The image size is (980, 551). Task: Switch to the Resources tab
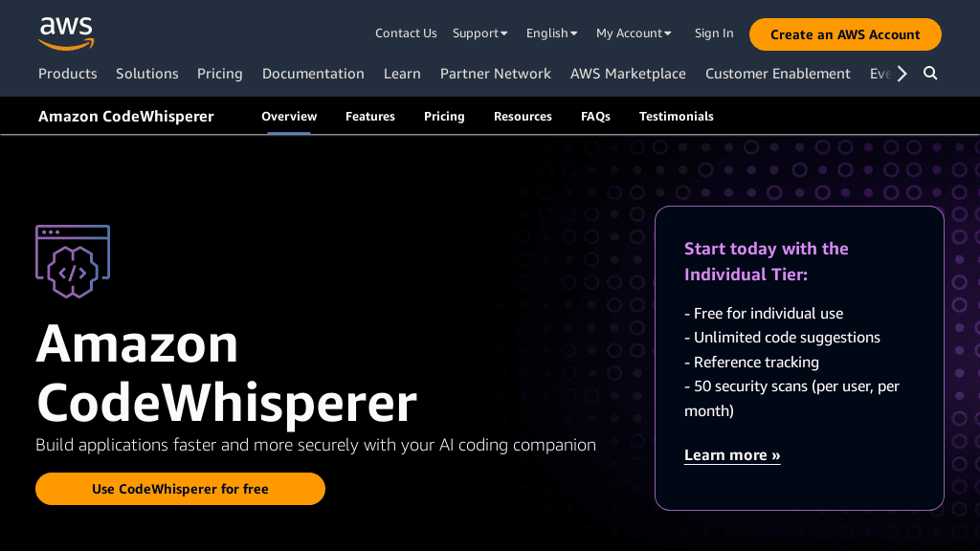pyautogui.click(x=523, y=116)
